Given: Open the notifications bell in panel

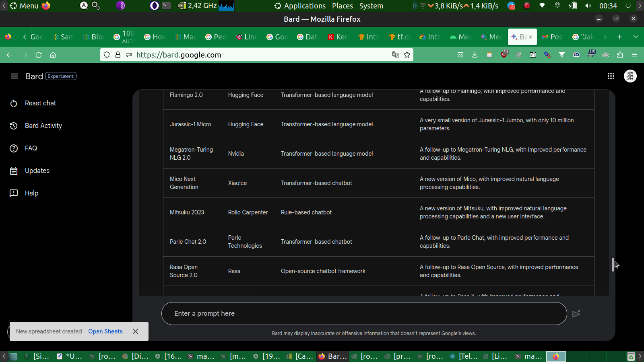Looking at the screenshot, I should pyautogui.click(x=557, y=6).
